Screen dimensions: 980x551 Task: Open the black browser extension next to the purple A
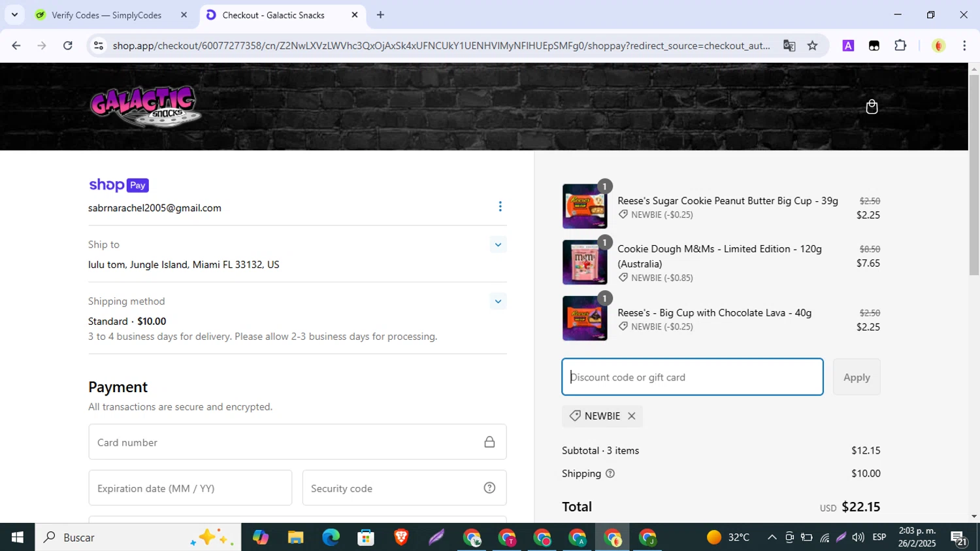pyautogui.click(x=874, y=46)
